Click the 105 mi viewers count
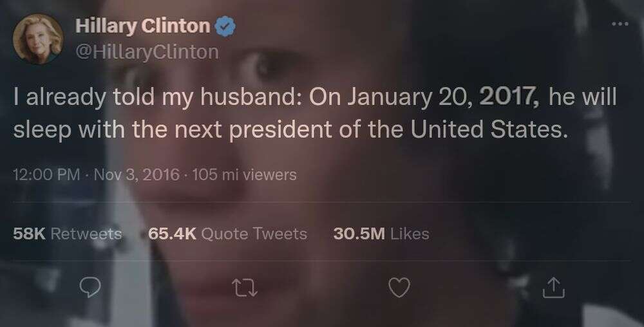 244,174
